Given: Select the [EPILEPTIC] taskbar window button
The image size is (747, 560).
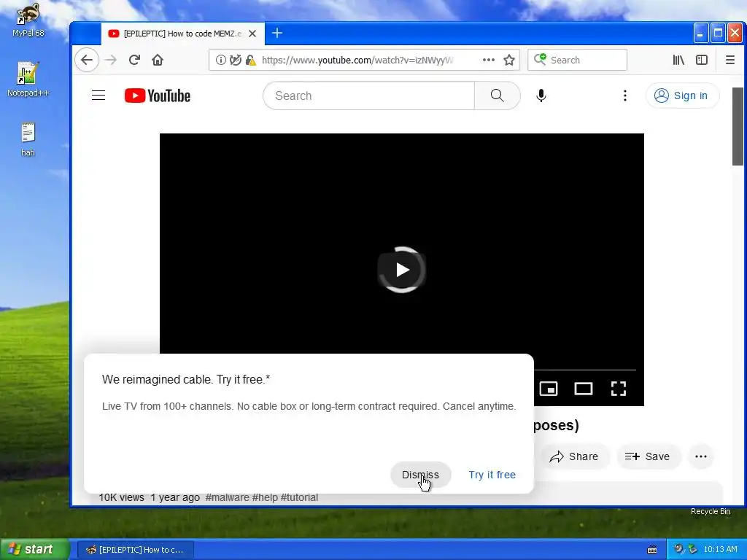Looking at the screenshot, I should pyautogui.click(x=135, y=550).
